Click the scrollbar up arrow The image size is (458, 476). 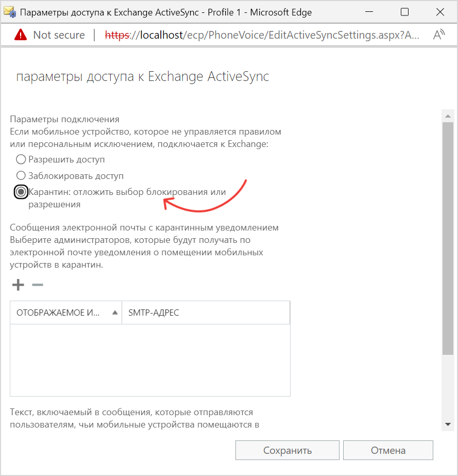[448, 116]
